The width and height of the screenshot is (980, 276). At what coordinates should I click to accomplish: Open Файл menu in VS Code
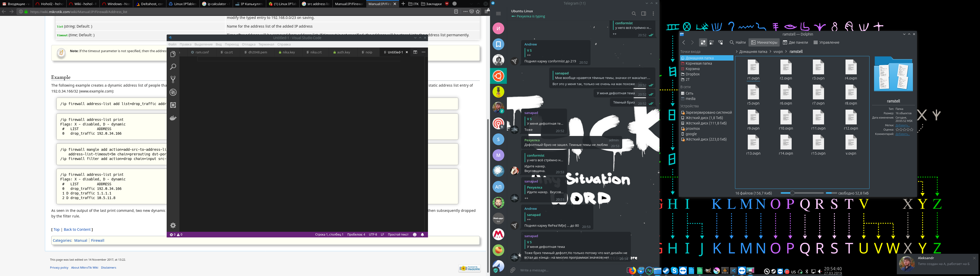pyautogui.click(x=172, y=44)
